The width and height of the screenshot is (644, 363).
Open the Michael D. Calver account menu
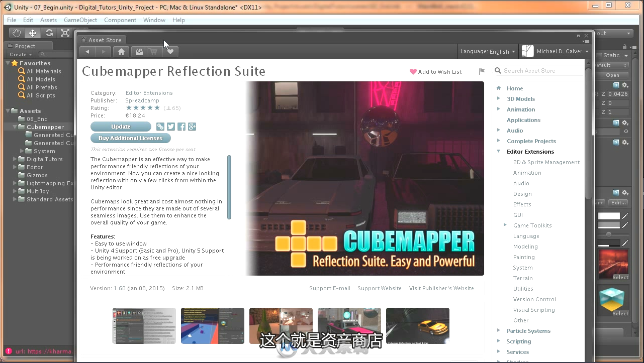556,51
